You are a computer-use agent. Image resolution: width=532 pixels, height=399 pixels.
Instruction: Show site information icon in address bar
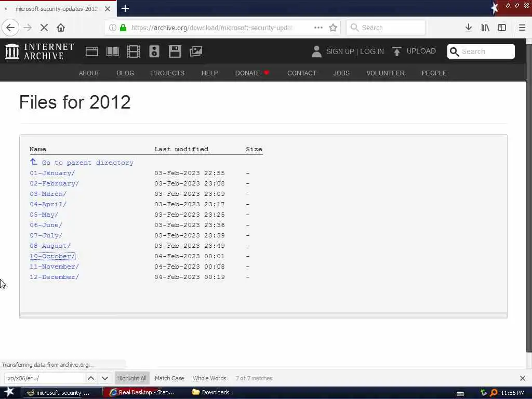click(x=112, y=28)
